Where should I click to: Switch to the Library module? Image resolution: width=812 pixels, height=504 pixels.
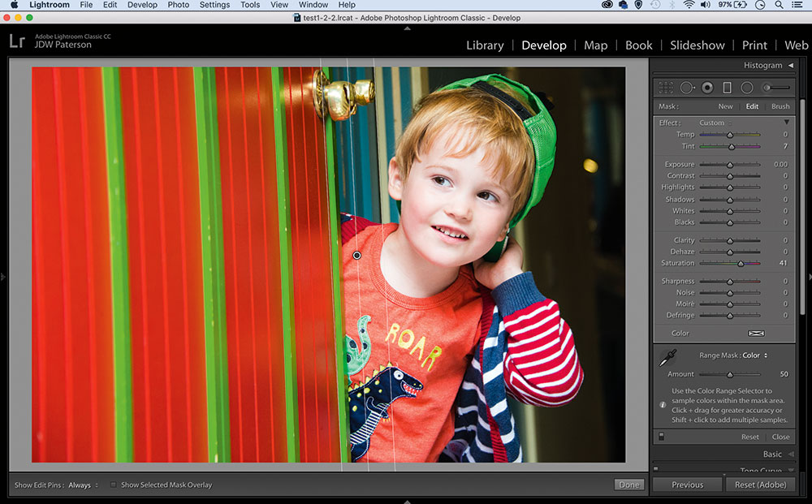point(485,45)
